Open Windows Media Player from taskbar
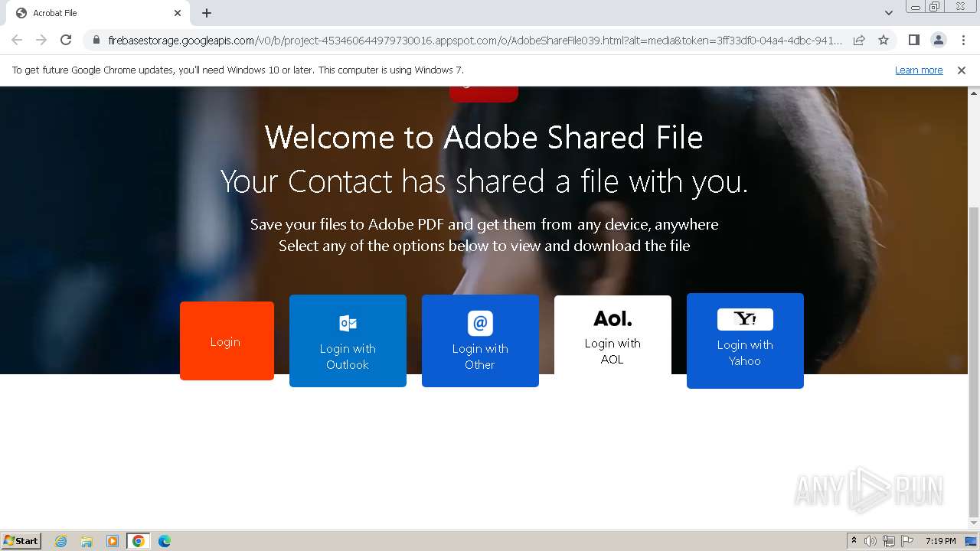Image resolution: width=980 pixels, height=551 pixels. point(113,541)
